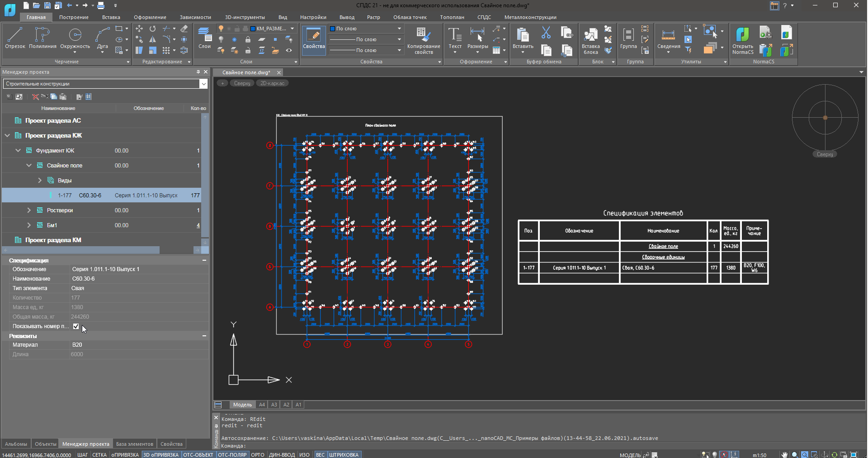Click the Mirror tool icon
The image size is (868, 458).
coord(153,39)
